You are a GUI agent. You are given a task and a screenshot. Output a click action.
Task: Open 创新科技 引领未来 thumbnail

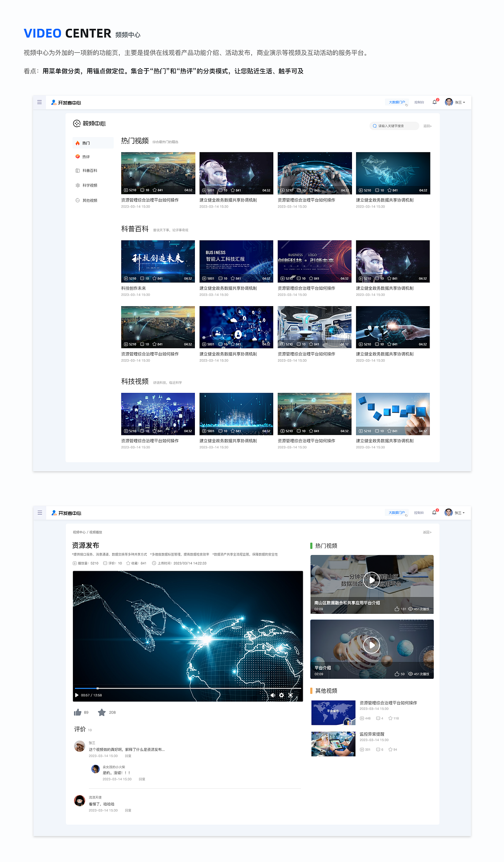coord(315,262)
